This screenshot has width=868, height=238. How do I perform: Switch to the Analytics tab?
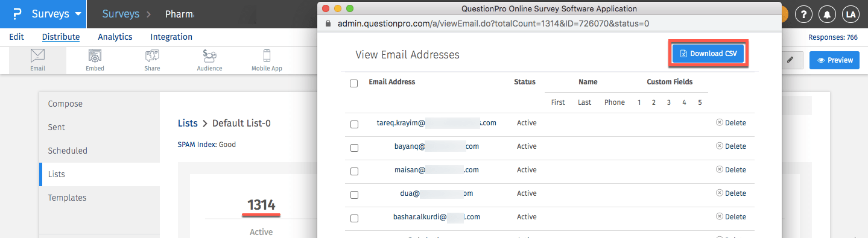[x=115, y=37]
